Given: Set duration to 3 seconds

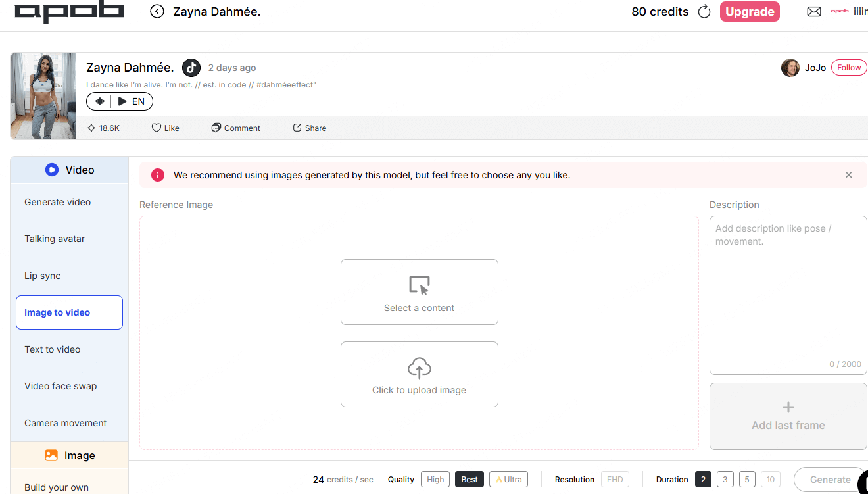Looking at the screenshot, I should click(x=725, y=480).
